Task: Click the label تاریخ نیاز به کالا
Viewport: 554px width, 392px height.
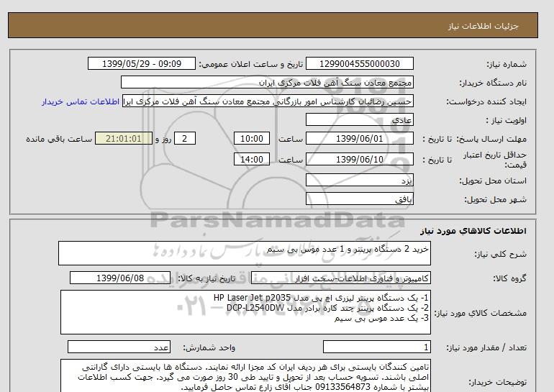Action: [x=206, y=278]
